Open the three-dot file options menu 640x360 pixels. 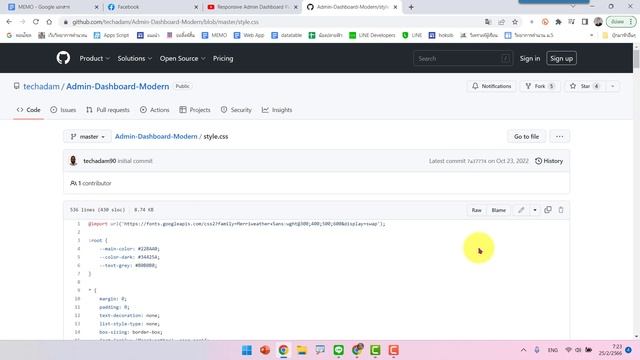pyautogui.click(x=560, y=136)
